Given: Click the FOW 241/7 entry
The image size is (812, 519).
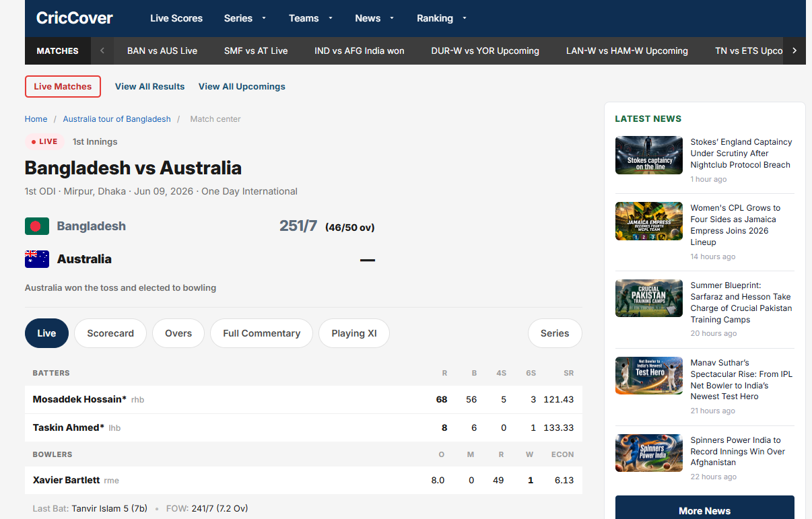Looking at the screenshot, I should pos(207,508).
